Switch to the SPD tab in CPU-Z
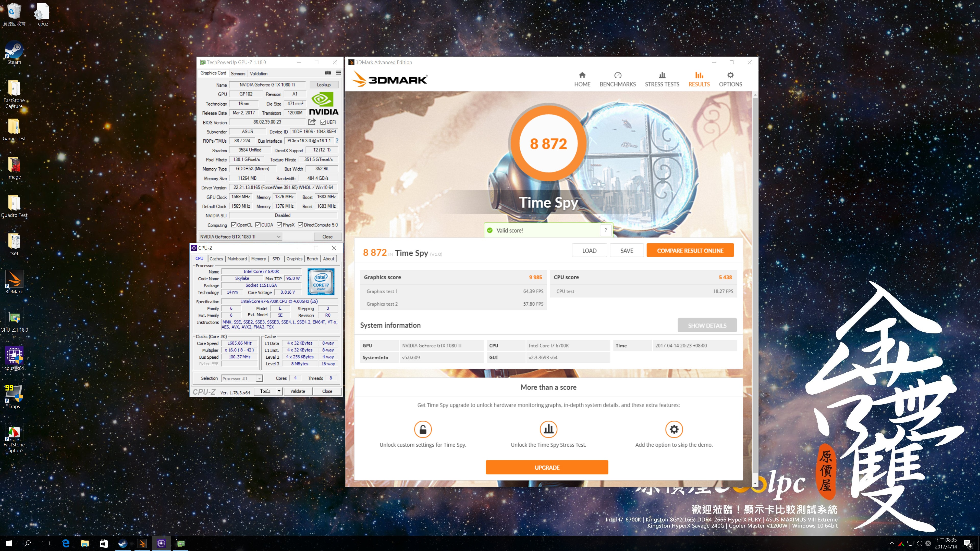Screen dimensions: 980x551 point(276,259)
